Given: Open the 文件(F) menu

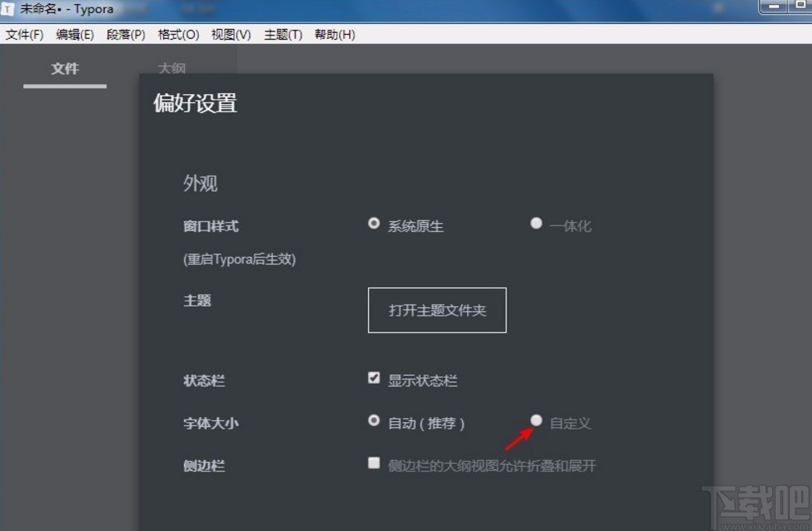Looking at the screenshot, I should (23, 34).
